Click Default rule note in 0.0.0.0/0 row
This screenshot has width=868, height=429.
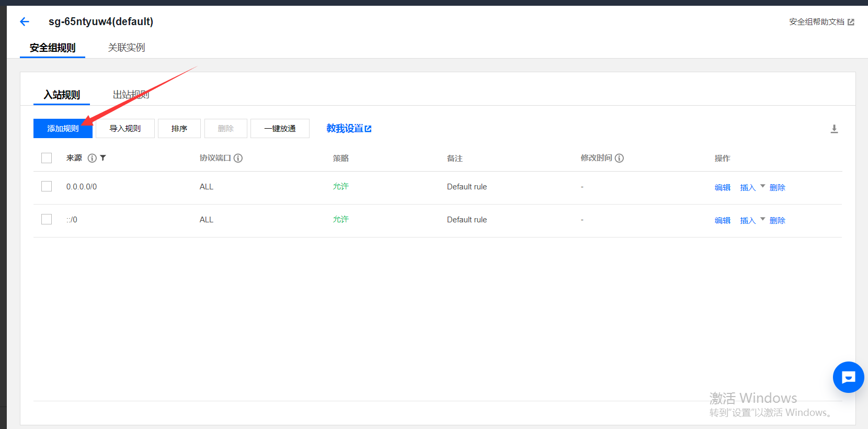[x=467, y=187]
